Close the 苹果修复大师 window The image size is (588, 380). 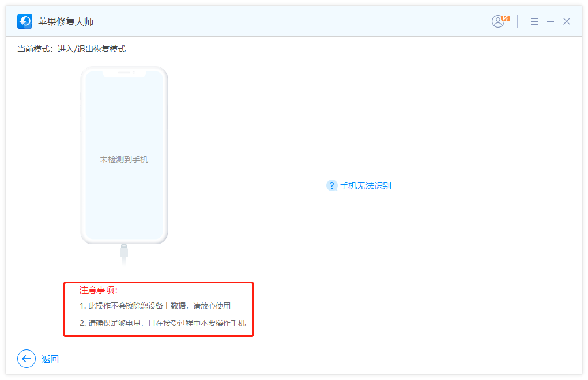click(x=567, y=21)
